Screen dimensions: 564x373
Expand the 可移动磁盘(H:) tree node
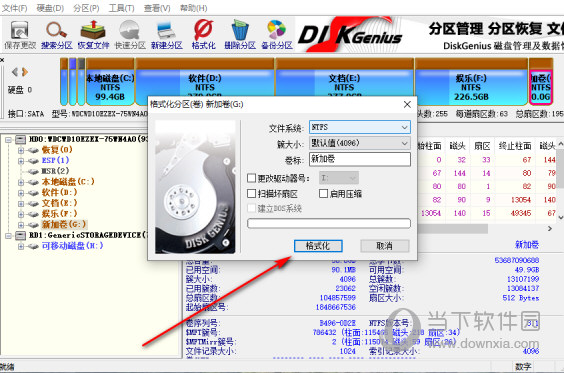pos(21,246)
